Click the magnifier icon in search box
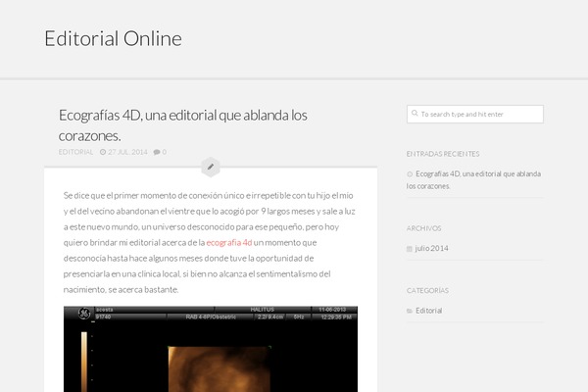 (x=415, y=113)
